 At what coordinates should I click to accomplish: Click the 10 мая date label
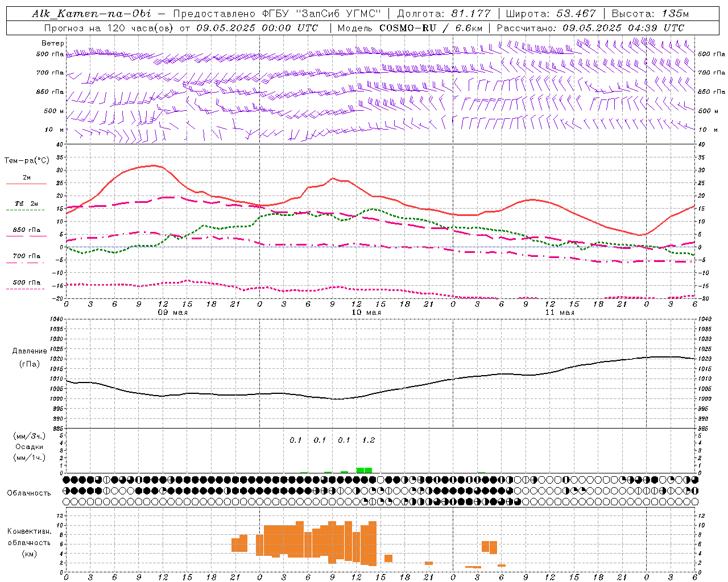tap(366, 313)
